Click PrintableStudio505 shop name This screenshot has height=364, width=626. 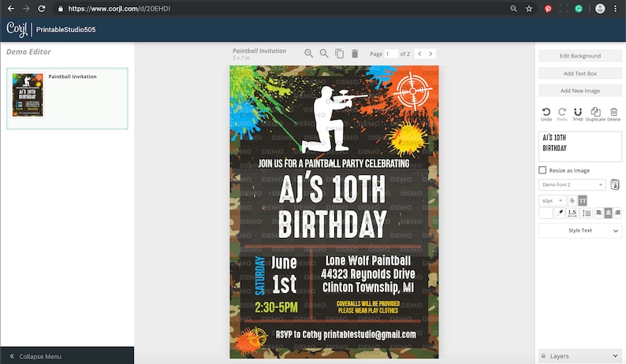(x=66, y=29)
